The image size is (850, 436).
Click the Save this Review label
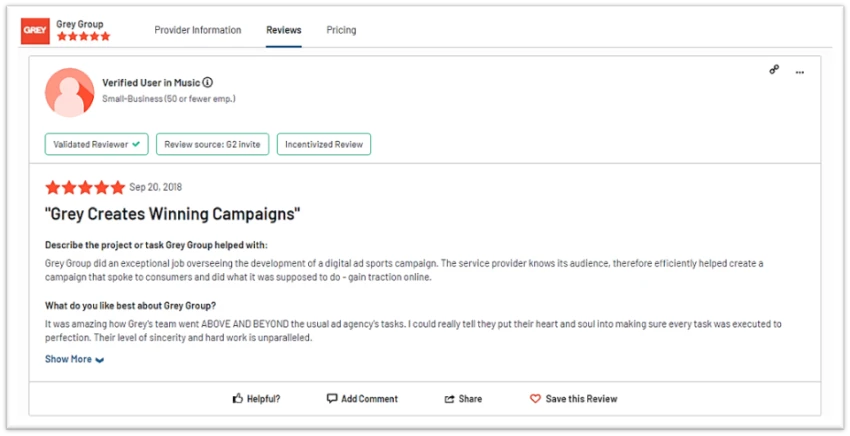click(x=581, y=399)
